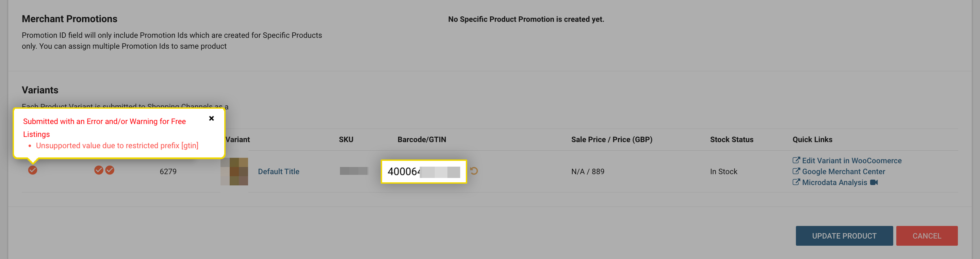Close the error warning tooltip
Image resolution: width=980 pixels, height=259 pixels.
click(x=212, y=119)
